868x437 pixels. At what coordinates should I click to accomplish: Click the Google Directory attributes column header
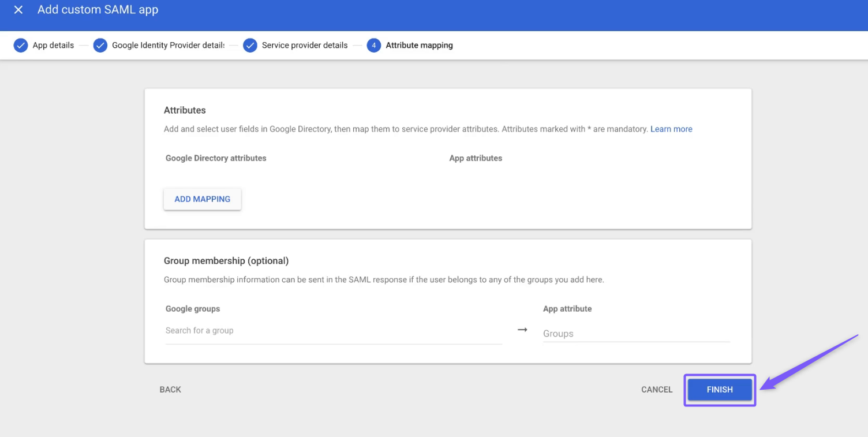click(216, 158)
